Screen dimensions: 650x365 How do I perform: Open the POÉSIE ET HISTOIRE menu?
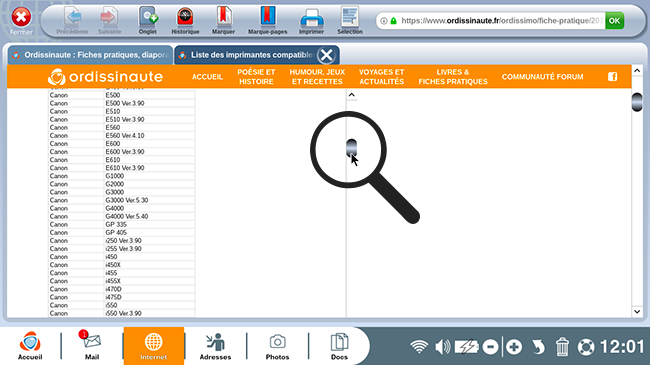pos(256,77)
